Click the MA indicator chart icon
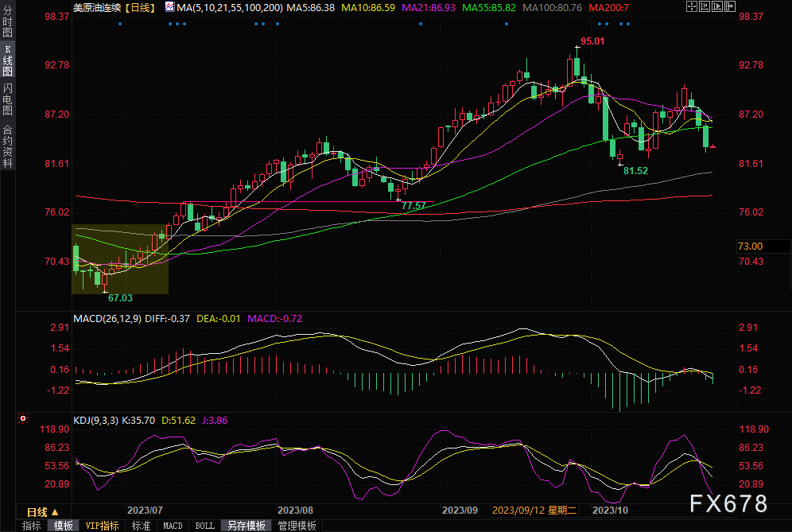 [x=169, y=6]
